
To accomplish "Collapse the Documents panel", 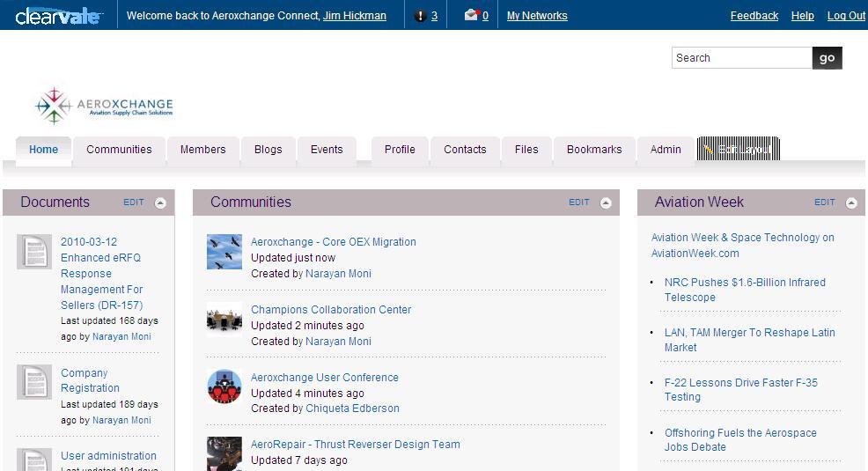I will click(x=160, y=202).
